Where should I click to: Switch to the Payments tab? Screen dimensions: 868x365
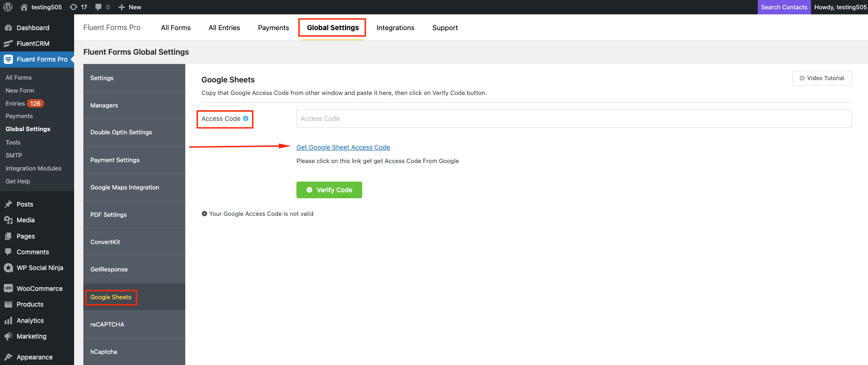(273, 28)
